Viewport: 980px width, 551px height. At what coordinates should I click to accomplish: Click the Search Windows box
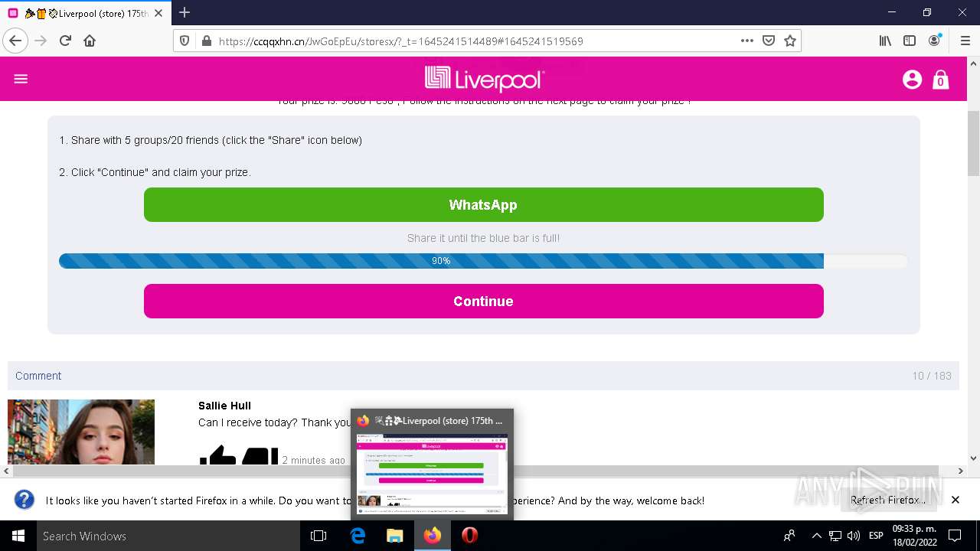coord(168,536)
